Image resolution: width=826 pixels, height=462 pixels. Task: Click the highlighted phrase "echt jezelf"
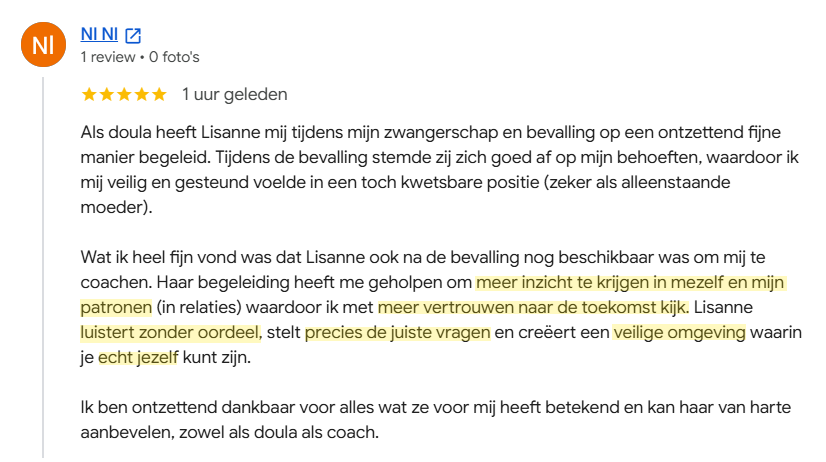click(x=138, y=357)
